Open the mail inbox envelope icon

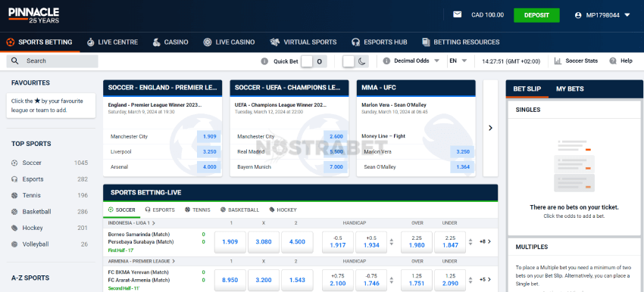tap(457, 15)
